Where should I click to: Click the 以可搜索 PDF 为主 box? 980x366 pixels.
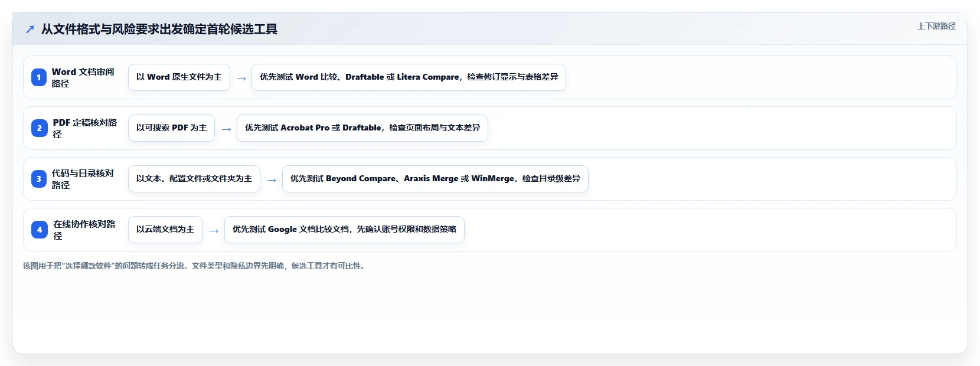click(171, 128)
